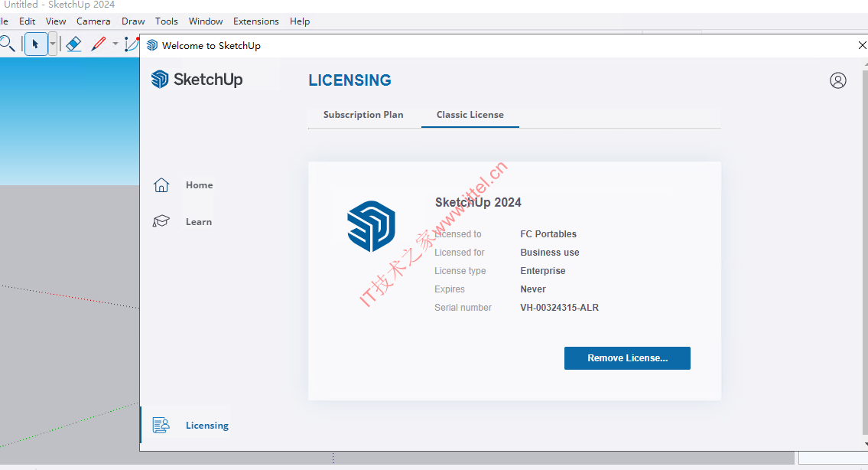
Task: Click the dialog scrollbar down arrow
Action: [865, 444]
